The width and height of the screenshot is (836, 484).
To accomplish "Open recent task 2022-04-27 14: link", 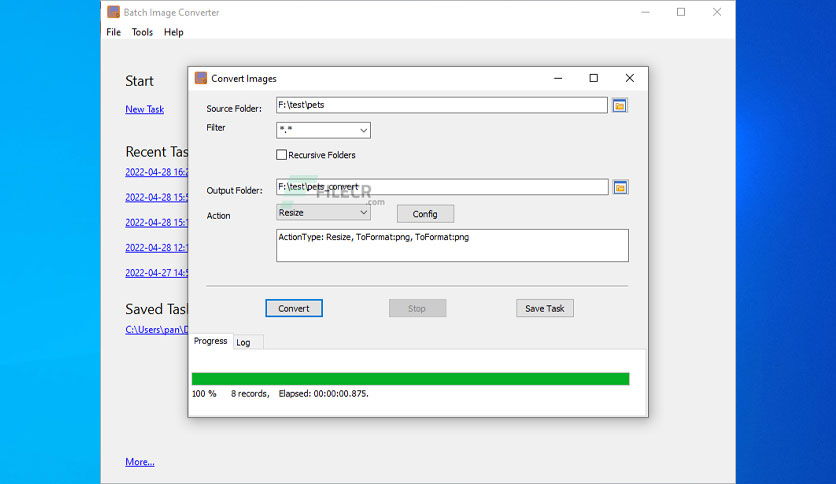I will point(156,273).
